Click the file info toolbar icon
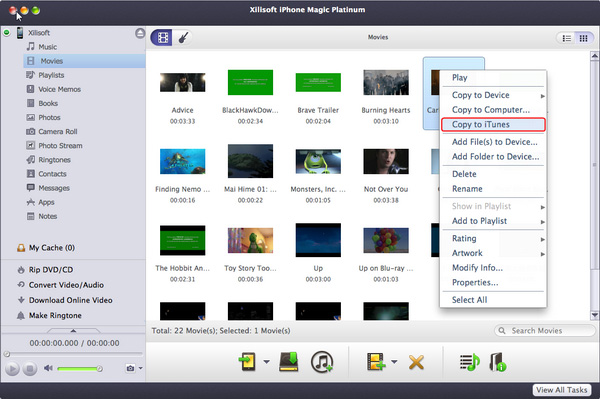The image size is (600, 399). coord(498,362)
